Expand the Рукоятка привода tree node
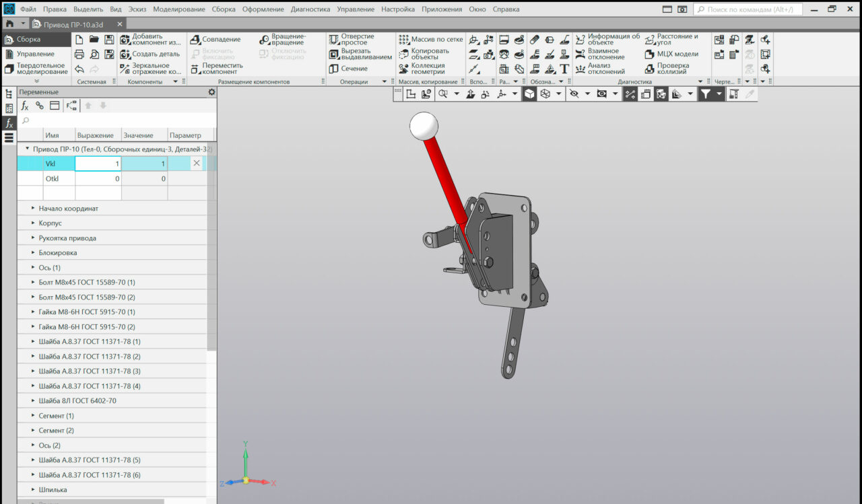 point(33,238)
